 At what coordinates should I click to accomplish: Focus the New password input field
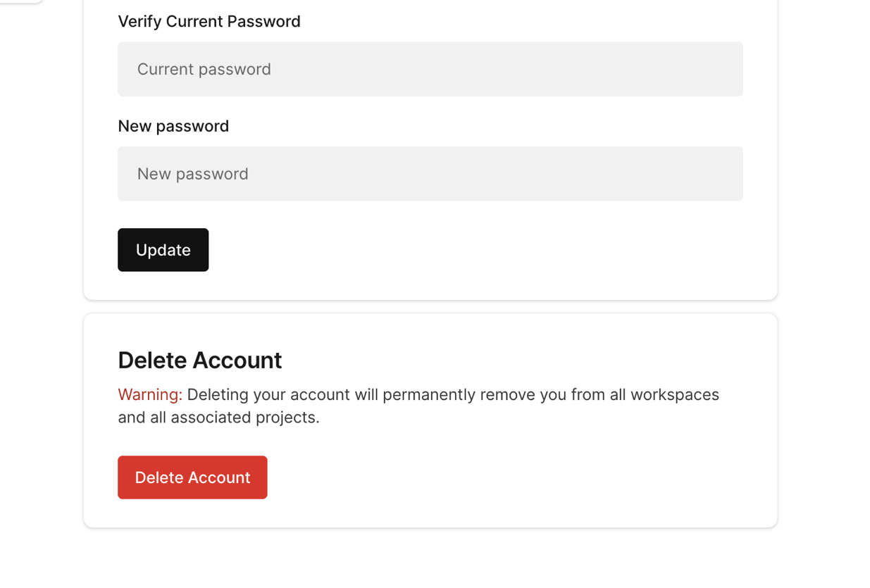click(x=430, y=174)
